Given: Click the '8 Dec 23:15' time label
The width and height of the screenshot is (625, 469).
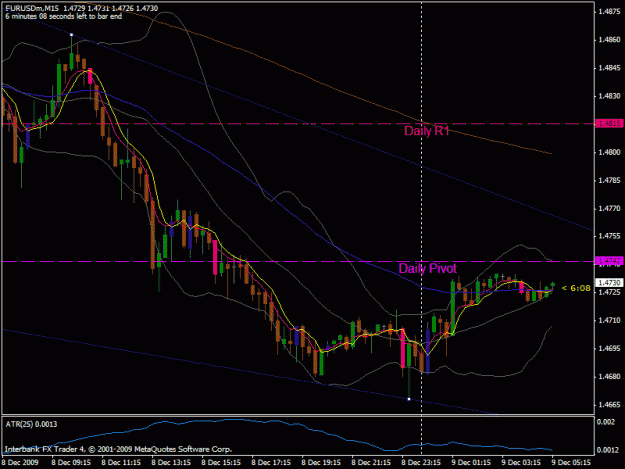Looking at the screenshot, I should click(421, 463).
